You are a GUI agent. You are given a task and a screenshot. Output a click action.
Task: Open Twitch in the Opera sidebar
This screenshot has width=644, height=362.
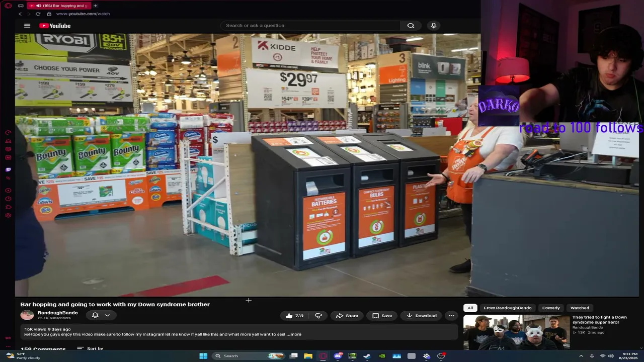[8, 169]
